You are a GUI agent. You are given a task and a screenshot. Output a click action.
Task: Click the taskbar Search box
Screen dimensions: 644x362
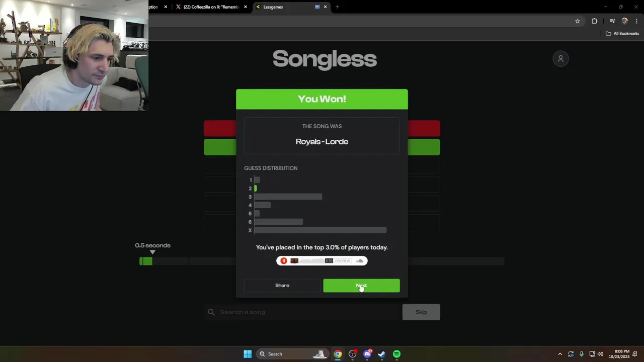tap(293, 354)
